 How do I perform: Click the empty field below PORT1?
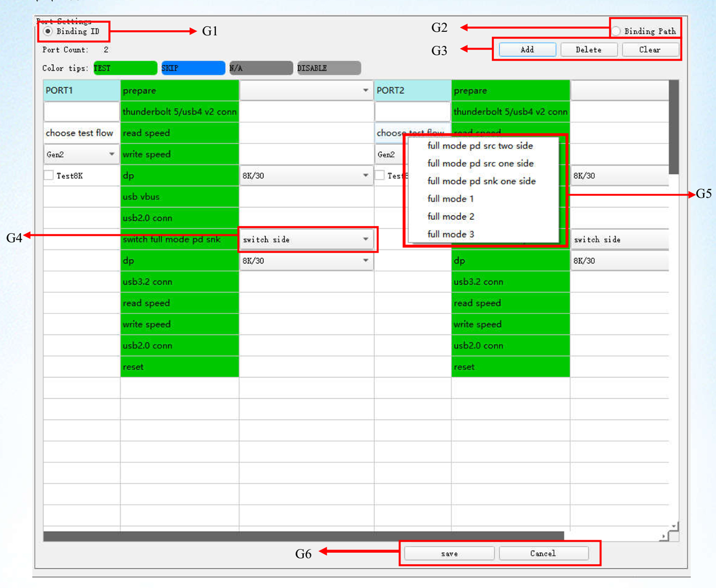(81, 111)
